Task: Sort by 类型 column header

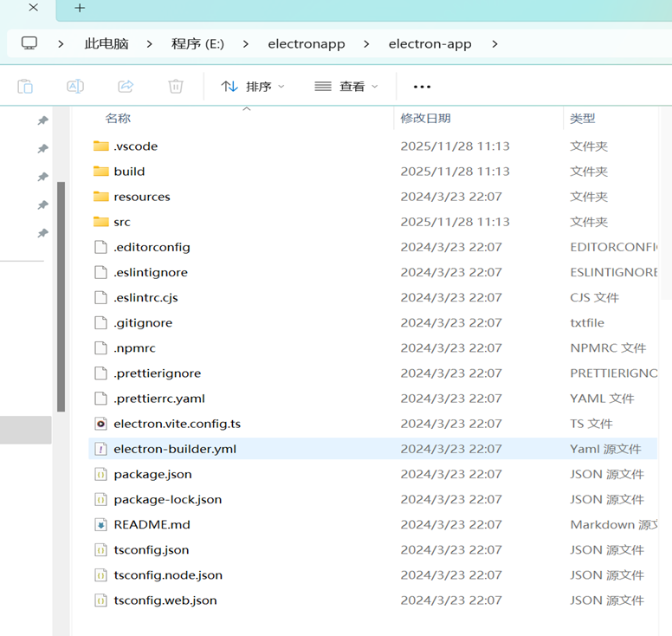Action: [x=582, y=119]
